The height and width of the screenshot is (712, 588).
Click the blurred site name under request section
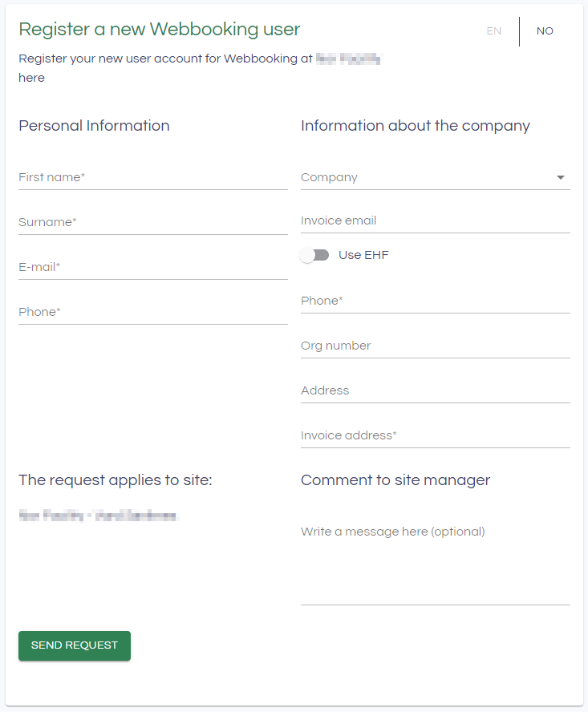click(x=98, y=516)
